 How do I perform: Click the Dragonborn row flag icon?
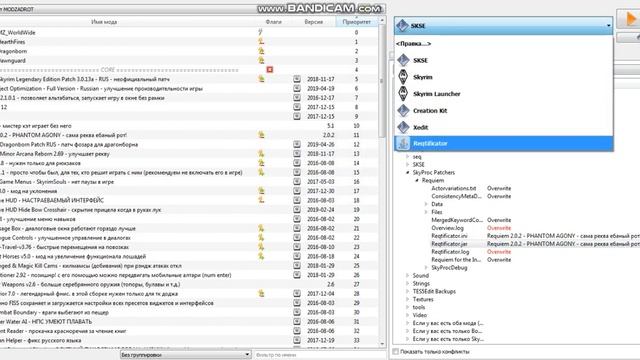(x=261, y=51)
